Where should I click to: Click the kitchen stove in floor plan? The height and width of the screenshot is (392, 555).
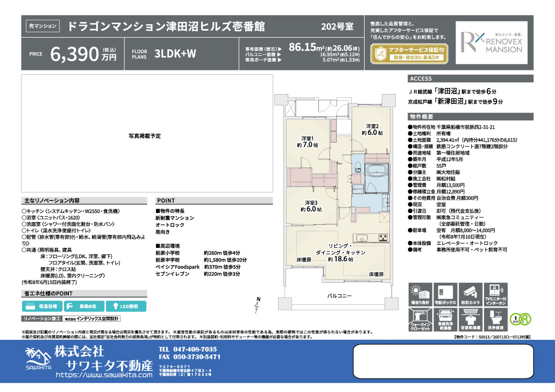pyautogui.click(x=383, y=238)
